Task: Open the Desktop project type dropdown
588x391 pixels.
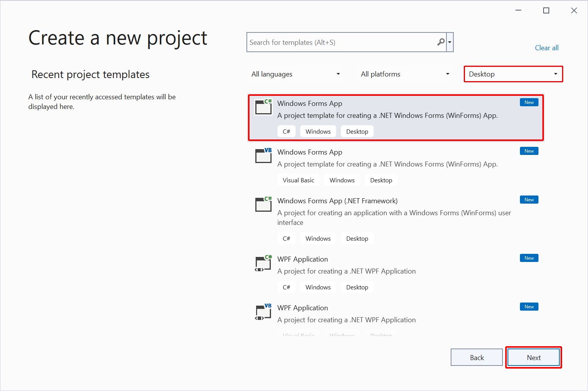Action: (x=513, y=74)
